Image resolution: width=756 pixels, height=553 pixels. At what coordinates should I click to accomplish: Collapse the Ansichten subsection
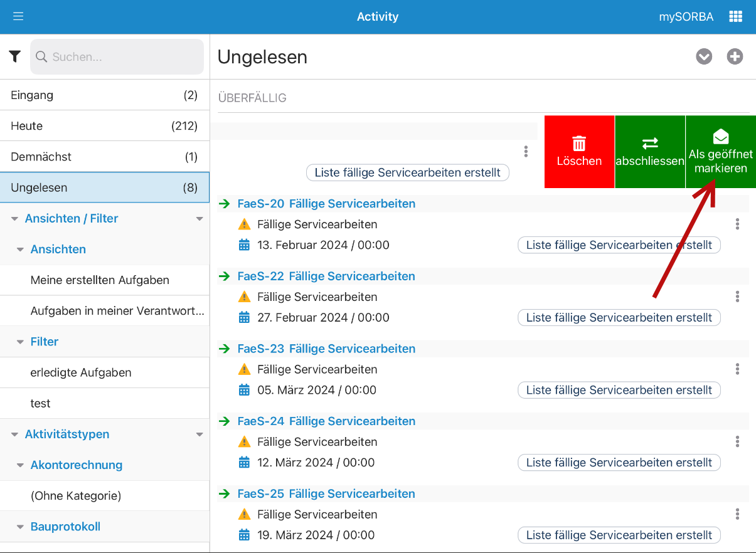tap(20, 250)
